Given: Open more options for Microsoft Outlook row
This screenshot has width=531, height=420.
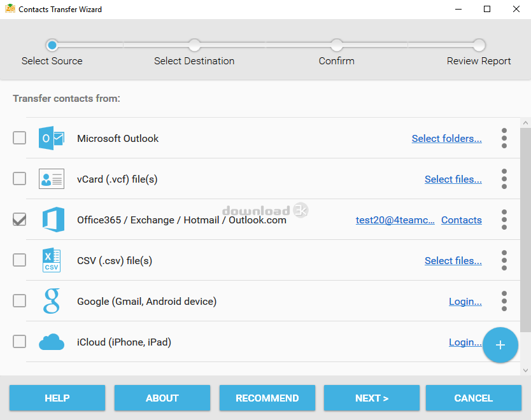Looking at the screenshot, I should click(x=504, y=138).
